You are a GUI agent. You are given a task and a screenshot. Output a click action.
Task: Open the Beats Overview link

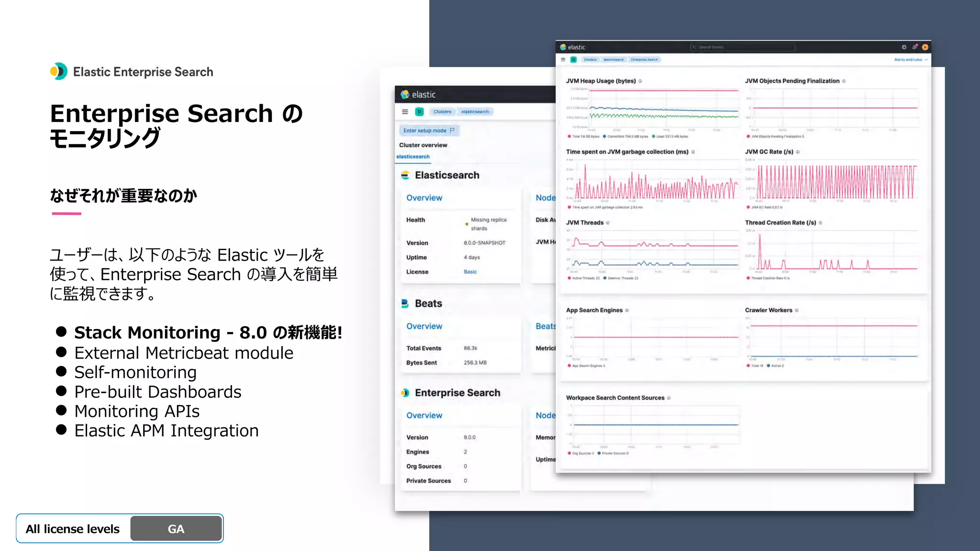click(x=424, y=326)
